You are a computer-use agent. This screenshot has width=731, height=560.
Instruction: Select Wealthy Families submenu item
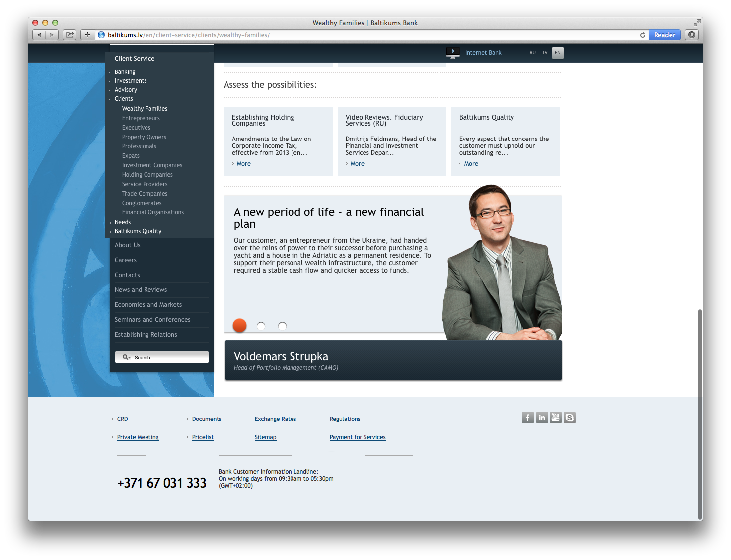[145, 109]
